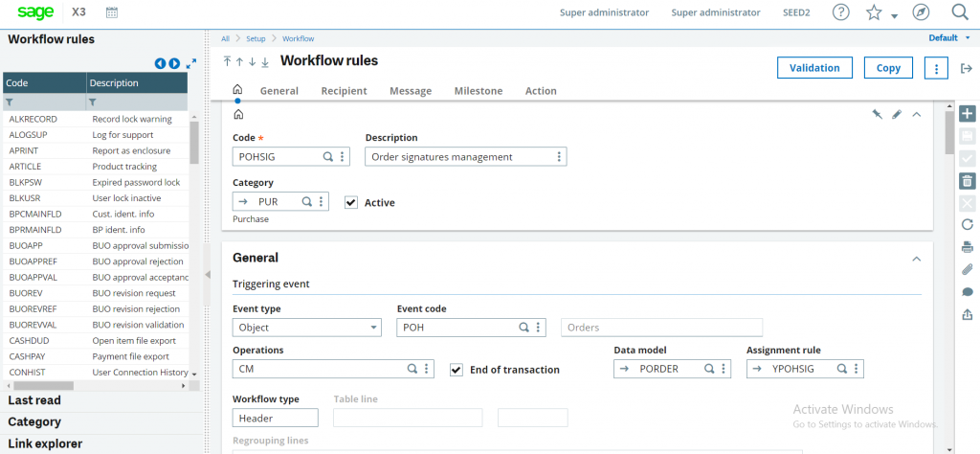The height and width of the screenshot is (454, 980).
Task: Filter the Code column
Action: point(10,102)
